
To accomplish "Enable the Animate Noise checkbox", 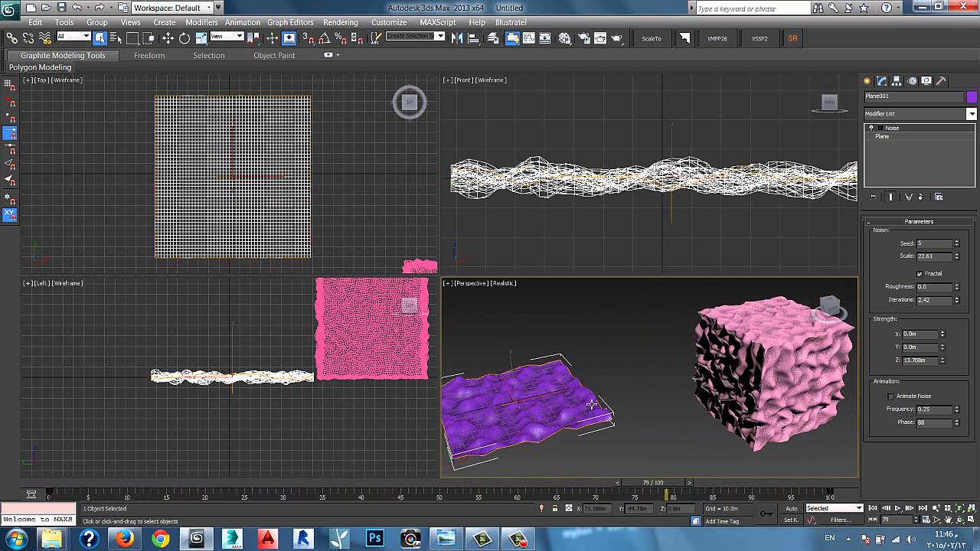I will click(890, 396).
